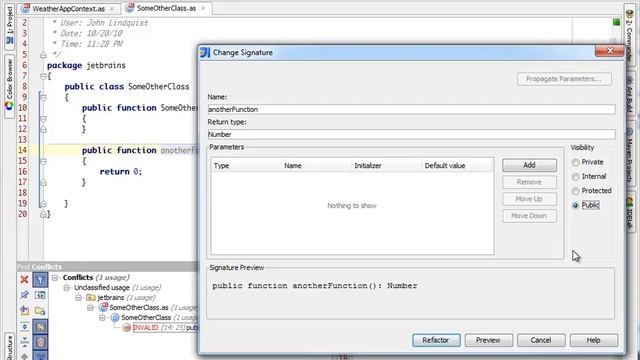Screen dimensions: 640x360
Task: Click the Help button
Action: click(x=593, y=340)
